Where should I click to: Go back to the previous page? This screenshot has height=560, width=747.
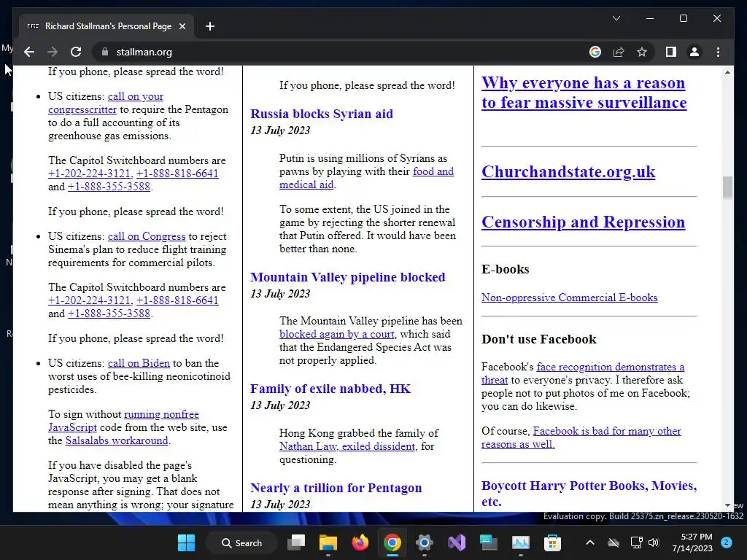(x=29, y=52)
